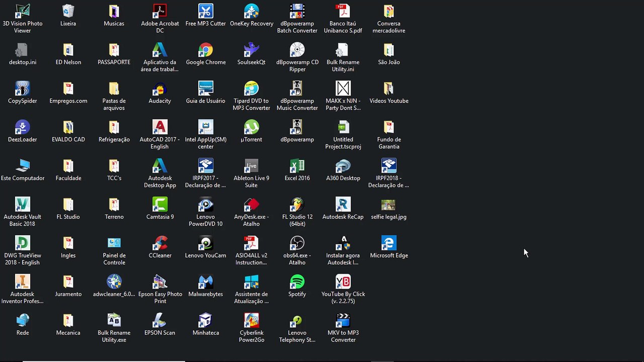This screenshot has height=362, width=644.
Task: Launch Audacity
Action: tap(160, 89)
